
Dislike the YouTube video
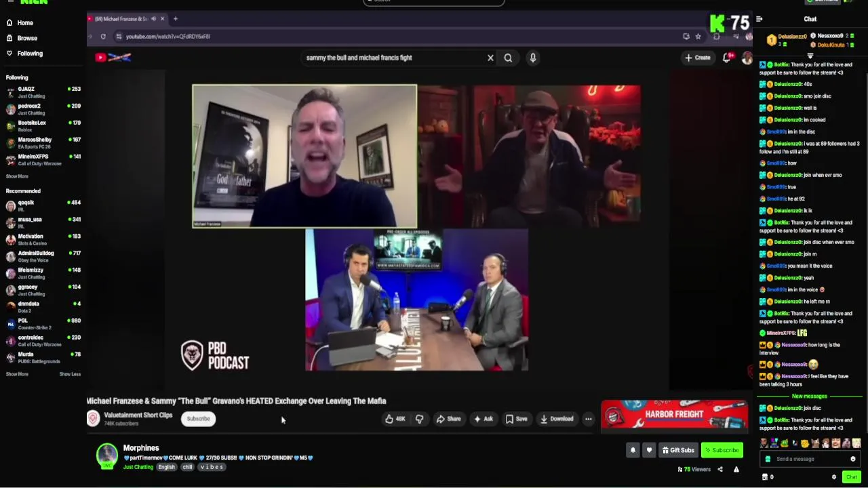click(419, 419)
